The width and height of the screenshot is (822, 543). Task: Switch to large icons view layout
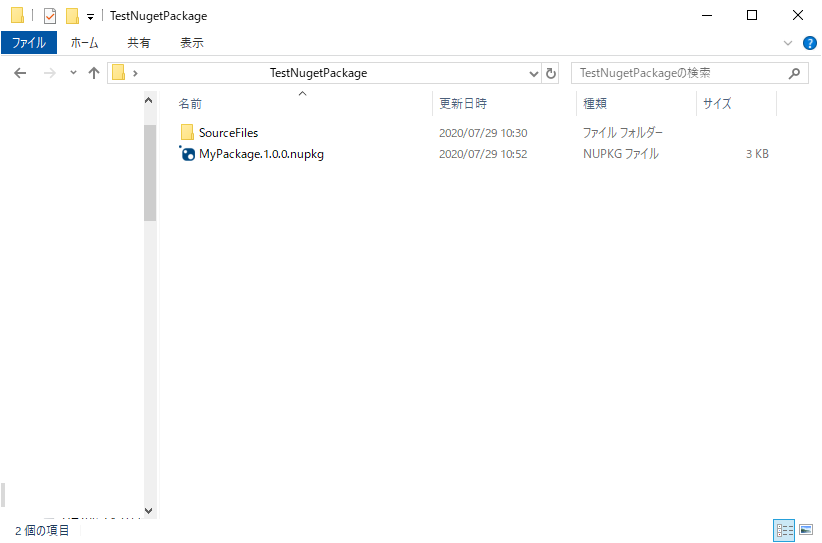[x=806, y=530]
